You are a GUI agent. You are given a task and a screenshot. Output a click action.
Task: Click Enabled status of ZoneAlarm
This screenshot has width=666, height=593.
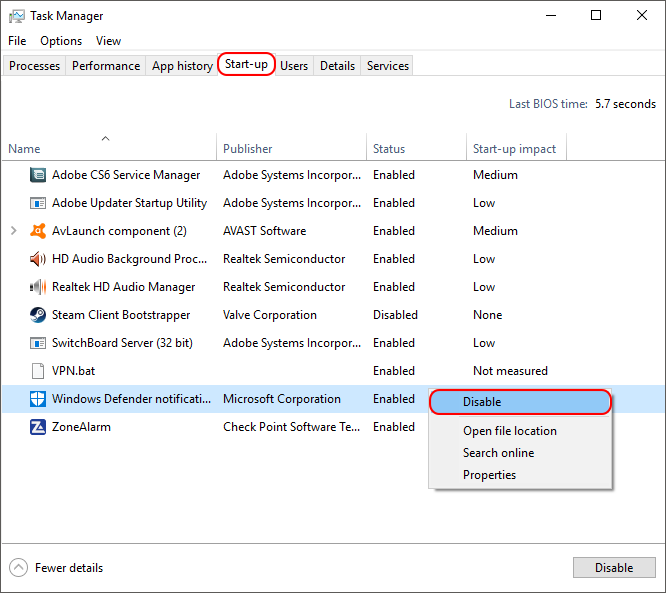coord(394,427)
